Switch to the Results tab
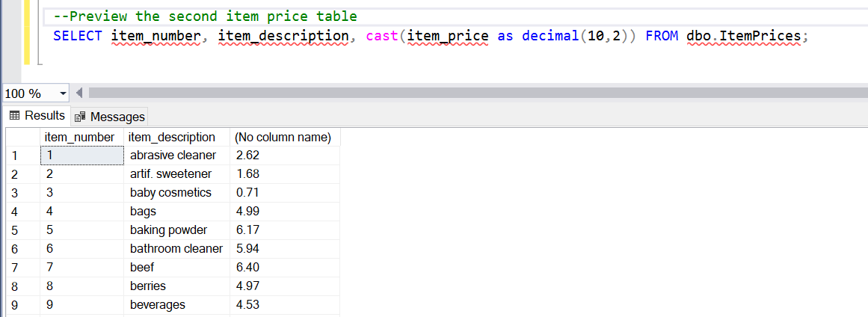The height and width of the screenshot is (317, 868). (x=37, y=116)
